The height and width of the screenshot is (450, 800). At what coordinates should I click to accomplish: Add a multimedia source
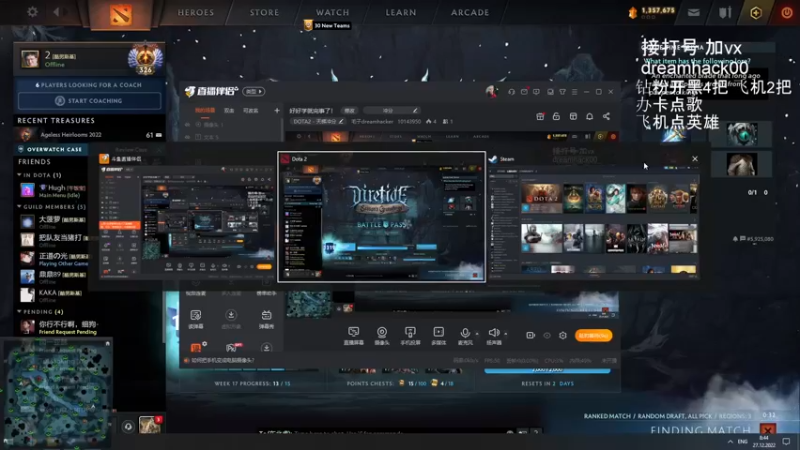pos(438,336)
